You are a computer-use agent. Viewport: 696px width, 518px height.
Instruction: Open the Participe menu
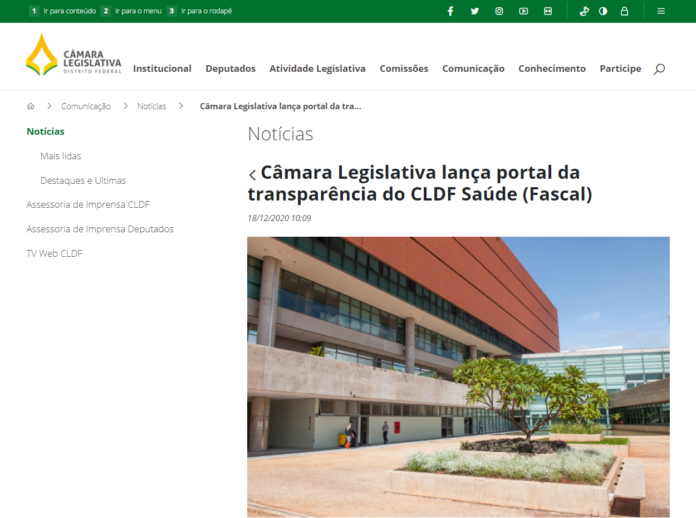click(x=620, y=69)
